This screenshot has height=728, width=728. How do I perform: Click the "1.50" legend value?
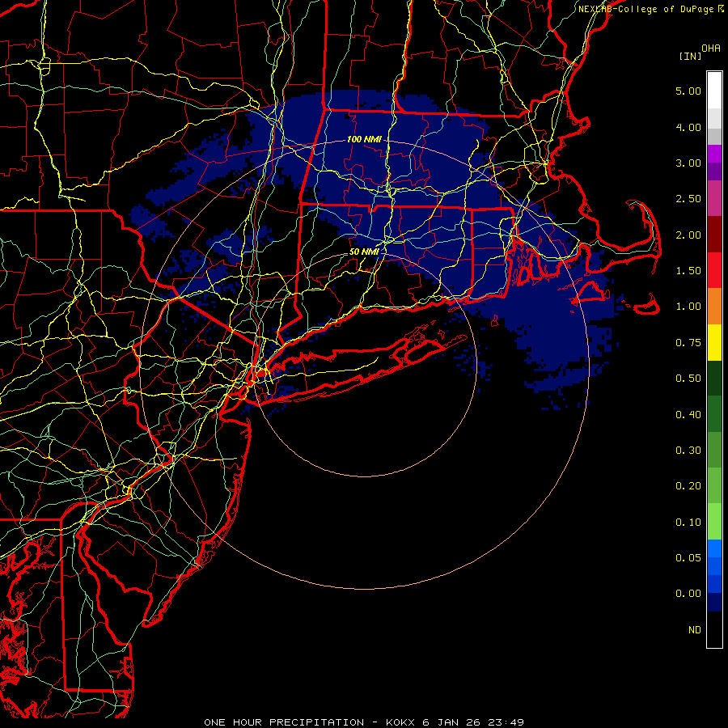pos(688,271)
